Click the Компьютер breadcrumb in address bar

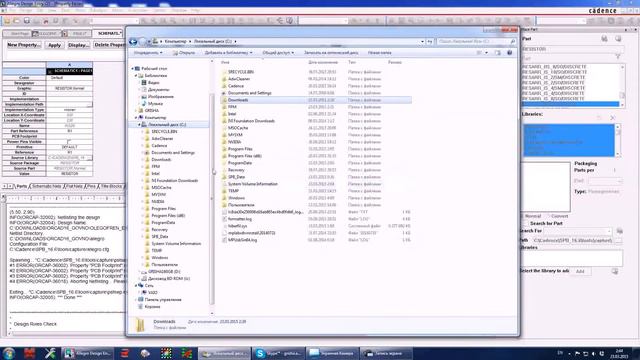pyautogui.click(x=175, y=41)
